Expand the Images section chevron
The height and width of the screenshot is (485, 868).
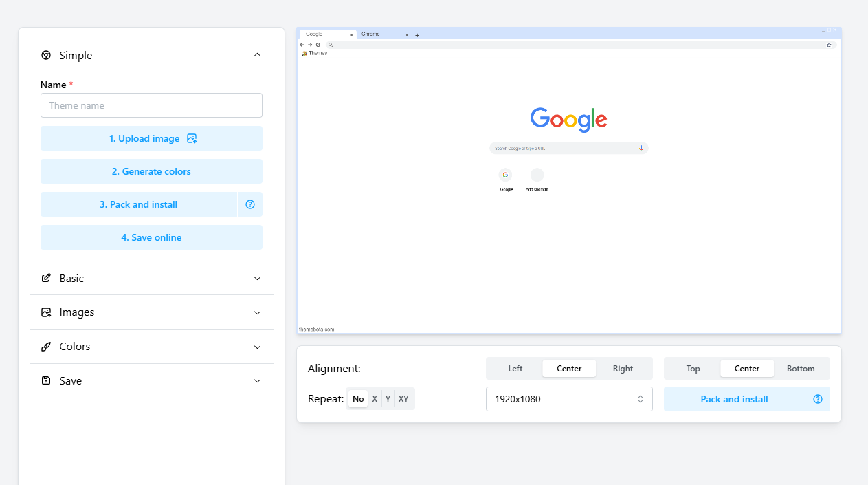click(257, 312)
